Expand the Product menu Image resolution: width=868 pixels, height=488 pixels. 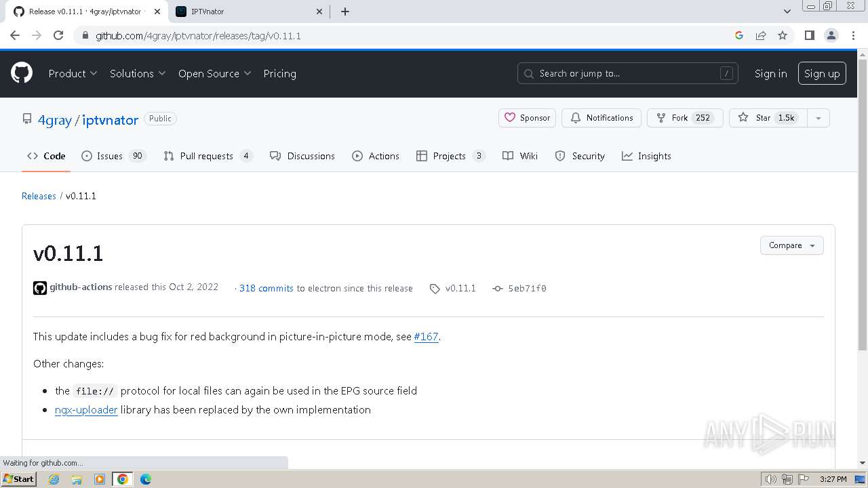(x=73, y=73)
